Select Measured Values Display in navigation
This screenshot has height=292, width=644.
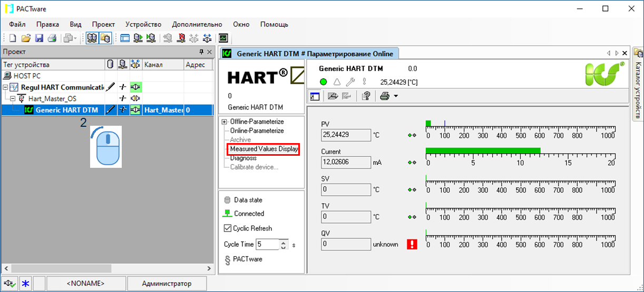click(x=264, y=149)
